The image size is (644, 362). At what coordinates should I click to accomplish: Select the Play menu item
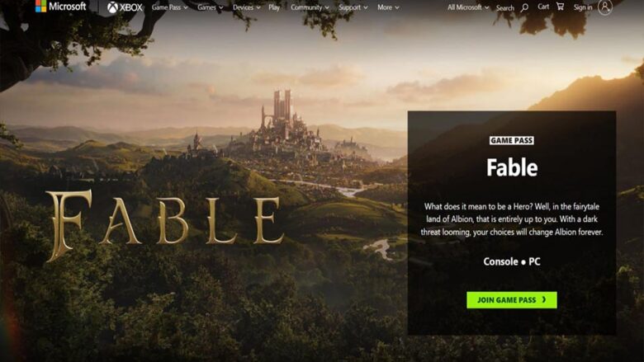(274, 7)
